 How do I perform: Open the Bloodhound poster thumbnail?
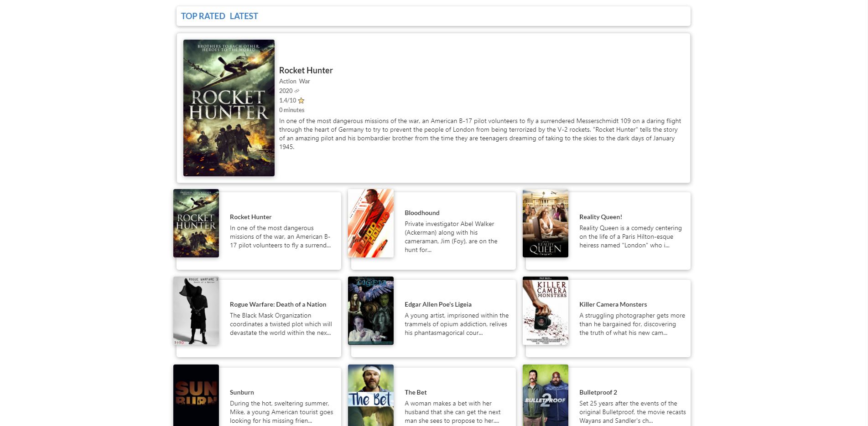[x=371, y=223]
